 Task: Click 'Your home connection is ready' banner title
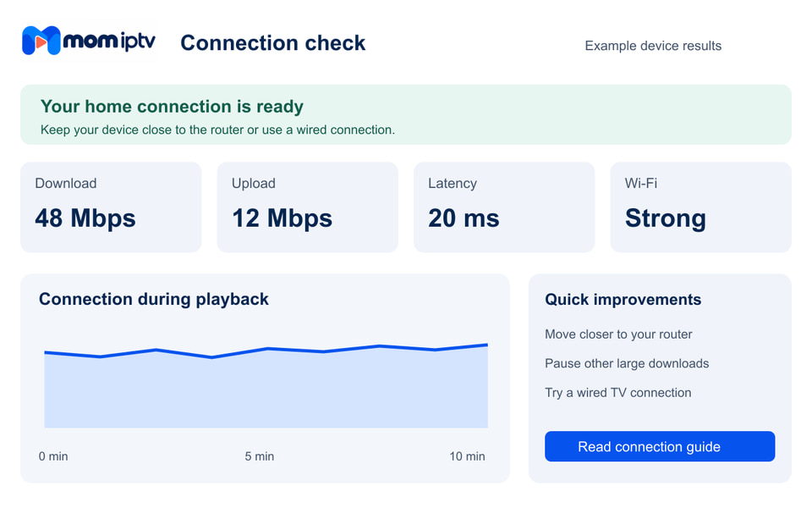[x=172, y=107]
